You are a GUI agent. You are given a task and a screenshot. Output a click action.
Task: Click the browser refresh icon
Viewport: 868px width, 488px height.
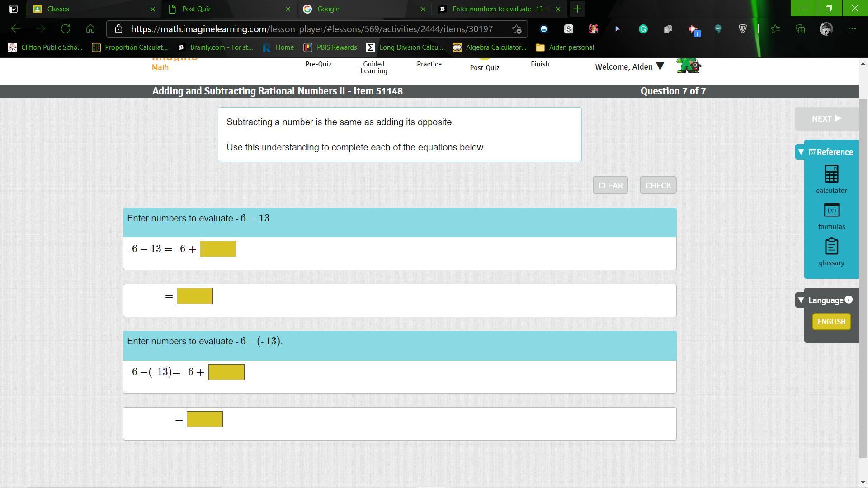point(66,29)
